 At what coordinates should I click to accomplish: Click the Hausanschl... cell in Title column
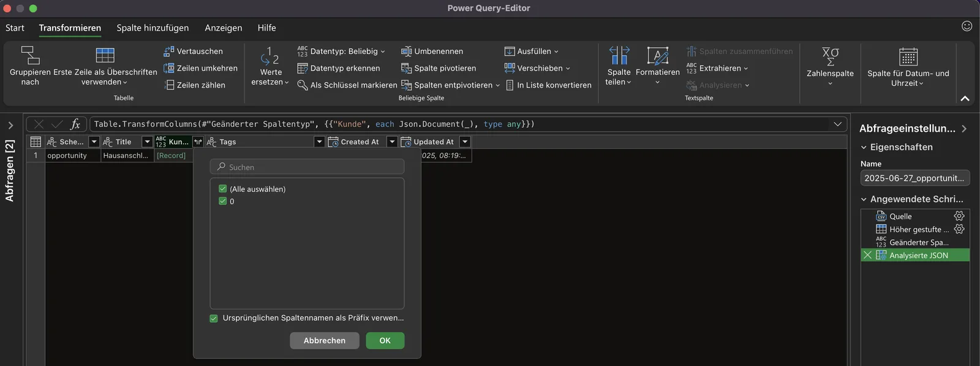point(127,156)
